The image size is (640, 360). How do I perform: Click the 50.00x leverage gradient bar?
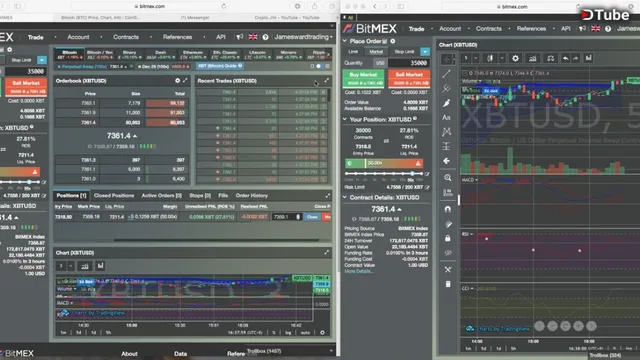pos(384,163)
